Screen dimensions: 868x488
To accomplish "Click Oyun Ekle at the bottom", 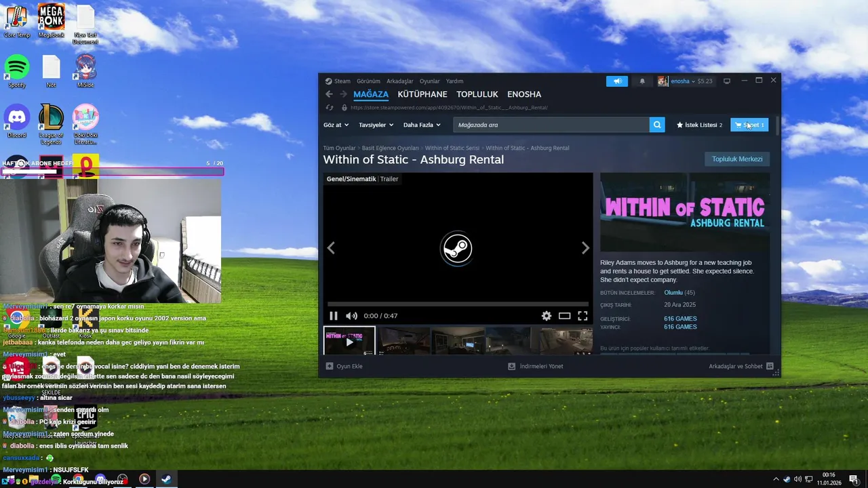I will (344, 366).
